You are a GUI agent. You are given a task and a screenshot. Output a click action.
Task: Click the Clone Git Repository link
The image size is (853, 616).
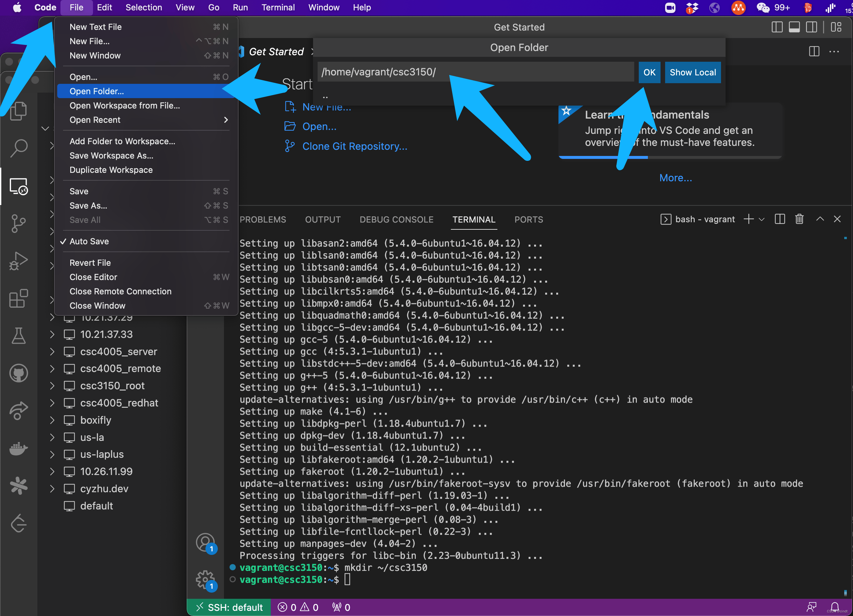click(354, 146)
